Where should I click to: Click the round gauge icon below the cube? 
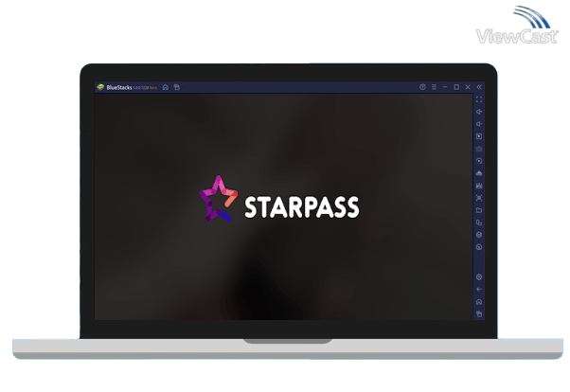[479, 247]
